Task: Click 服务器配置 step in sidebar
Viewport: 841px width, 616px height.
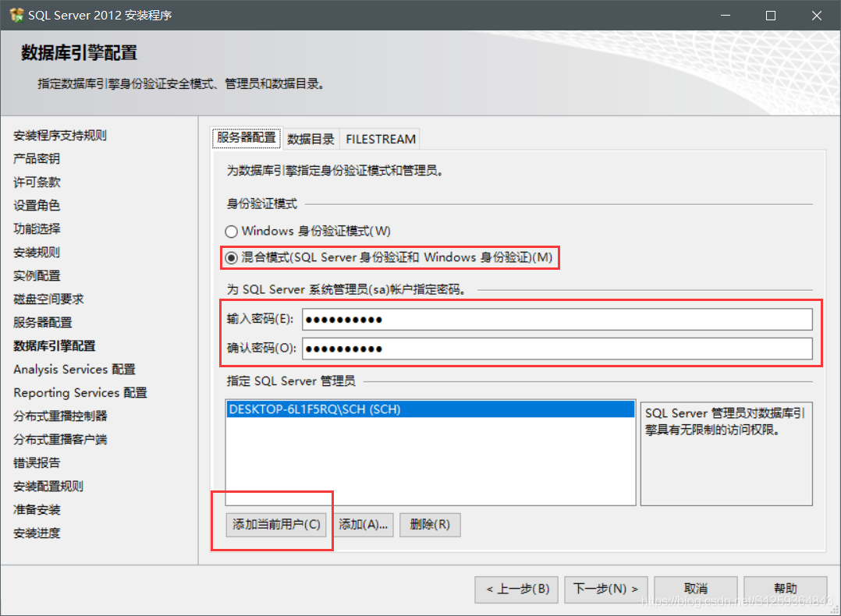Action: pos(42,322)
